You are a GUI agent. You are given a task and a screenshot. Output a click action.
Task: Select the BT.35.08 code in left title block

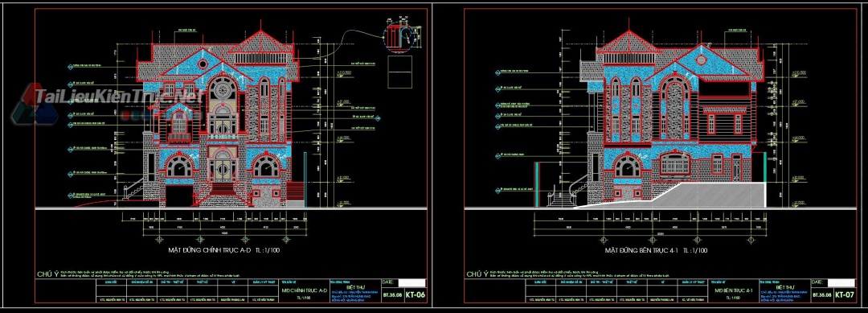coord(392,295)
